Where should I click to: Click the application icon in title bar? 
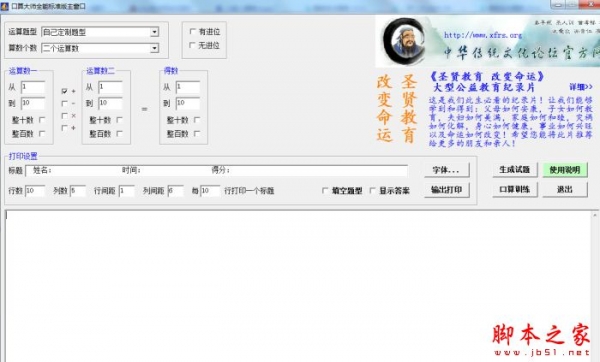[4, 6]
